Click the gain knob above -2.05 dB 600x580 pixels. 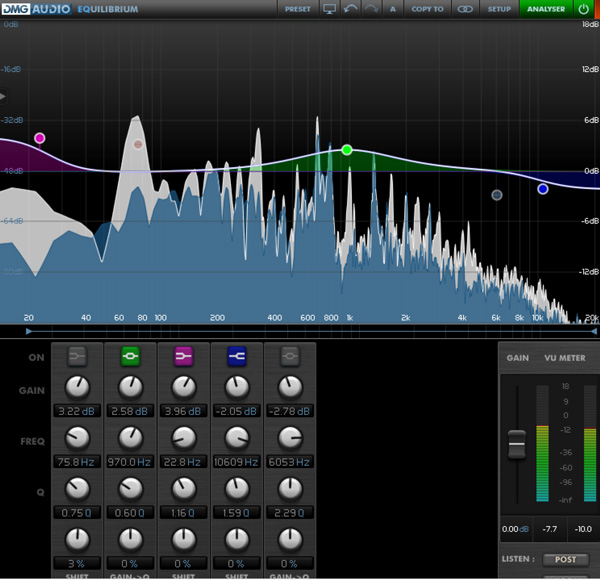tap(237, 387)
